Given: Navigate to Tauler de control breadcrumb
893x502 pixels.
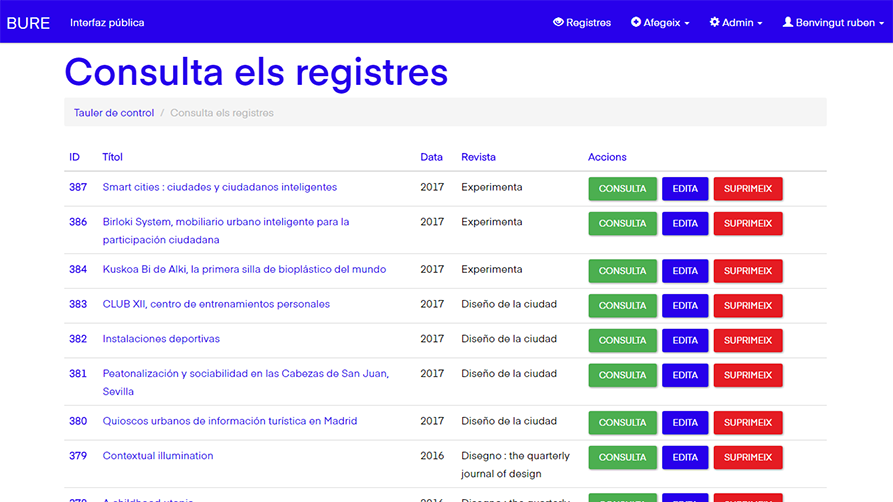Looking at the screenshot, I should (x=114, y=113).
